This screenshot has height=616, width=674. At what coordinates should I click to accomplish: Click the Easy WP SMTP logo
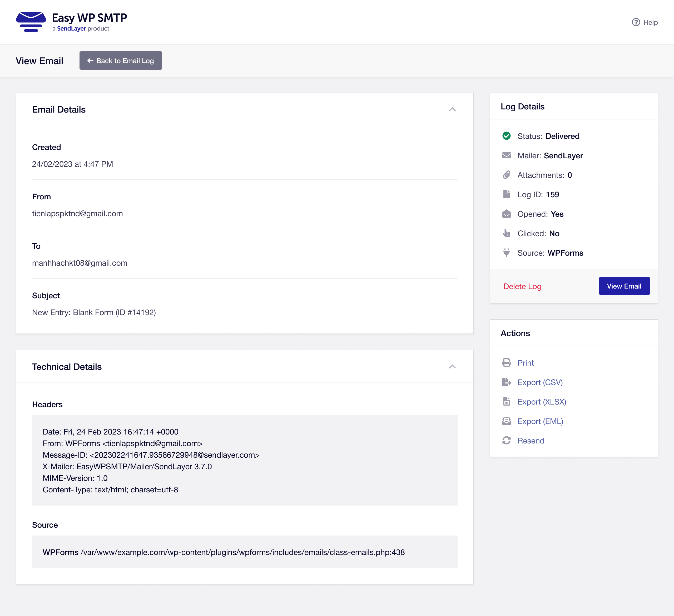[x=31, y=22]
